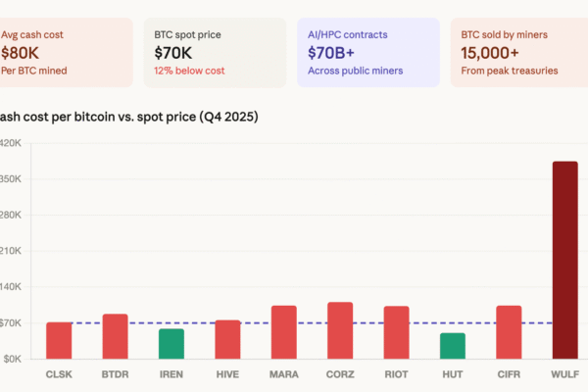Click the red BTDR bar
588x392 pixels.
(x=116, y=336)
